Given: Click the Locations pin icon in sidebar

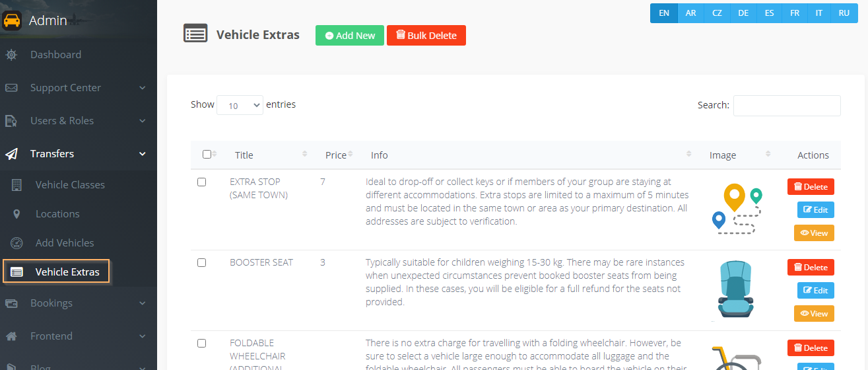Looking at the screenshot, I should 17,214.
